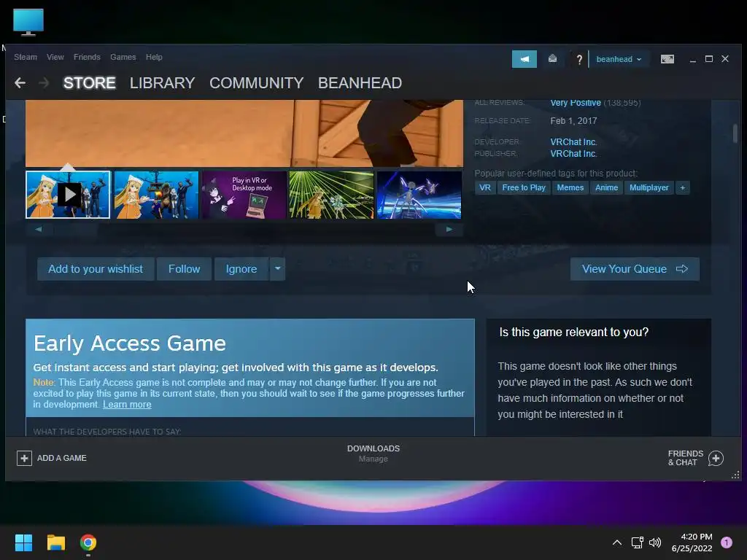Click Add to your wishlist button
The height and width of the screenshot is (560, 747).
(x=96, y=269)
